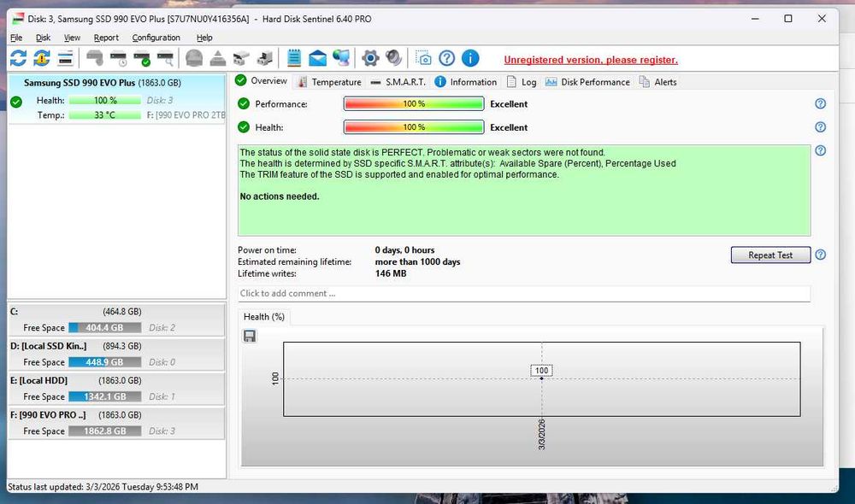Click the 404.4 GB free space bar
The image size is (855, 504).
(104, 327)
